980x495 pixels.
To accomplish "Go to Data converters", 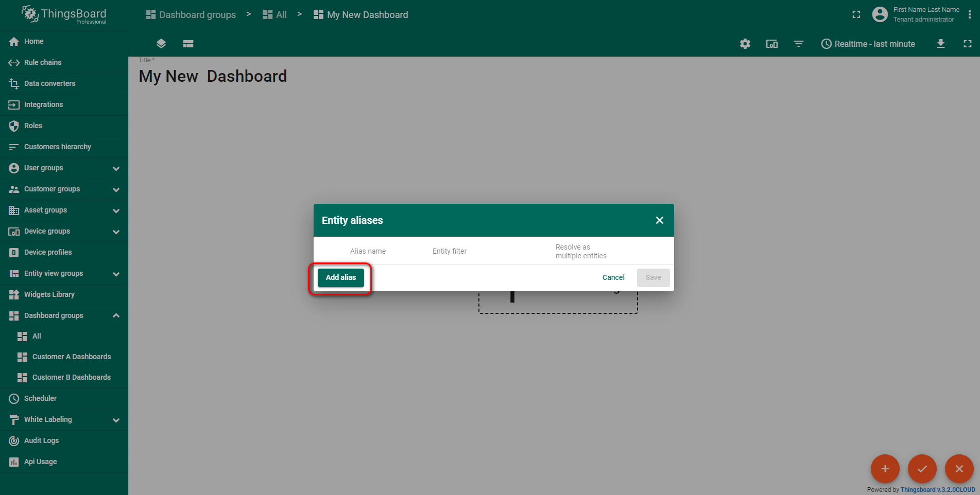I will [64, 83].
